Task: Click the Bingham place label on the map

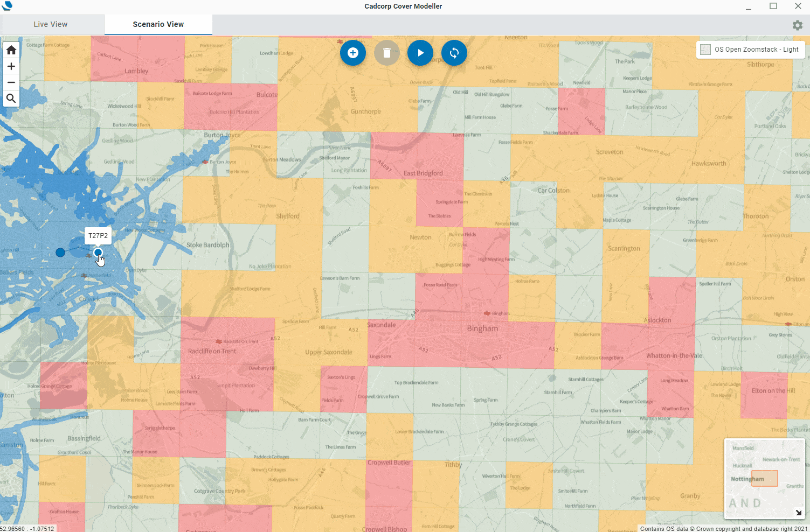Action: 482,328
